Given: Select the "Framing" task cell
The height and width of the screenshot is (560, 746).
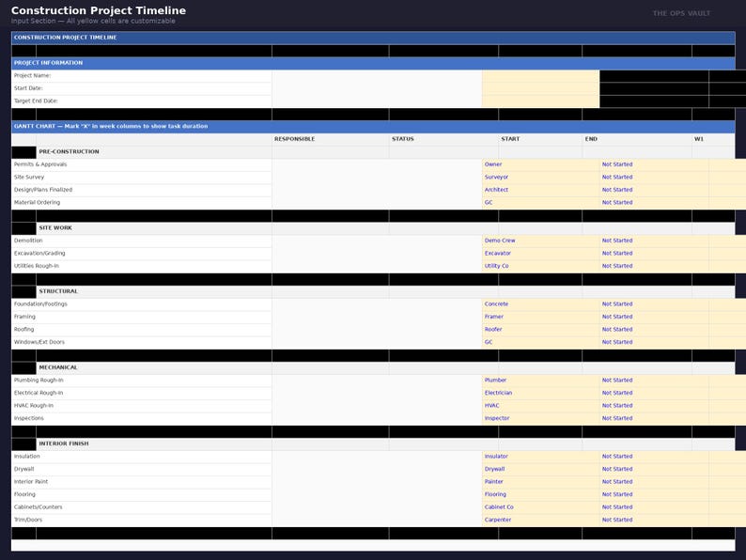Looking at the screenshot, I should point(141,317).
